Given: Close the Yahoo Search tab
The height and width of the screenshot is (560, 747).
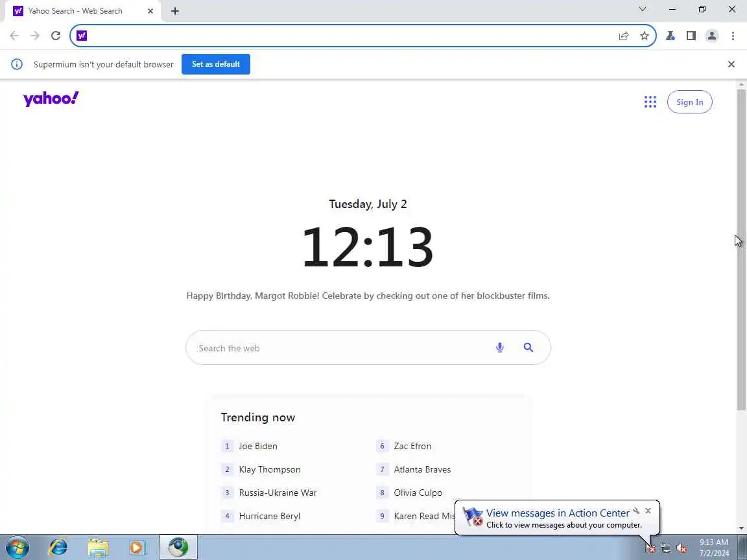Looking at the screenshot, I should (x=150, y=11).
